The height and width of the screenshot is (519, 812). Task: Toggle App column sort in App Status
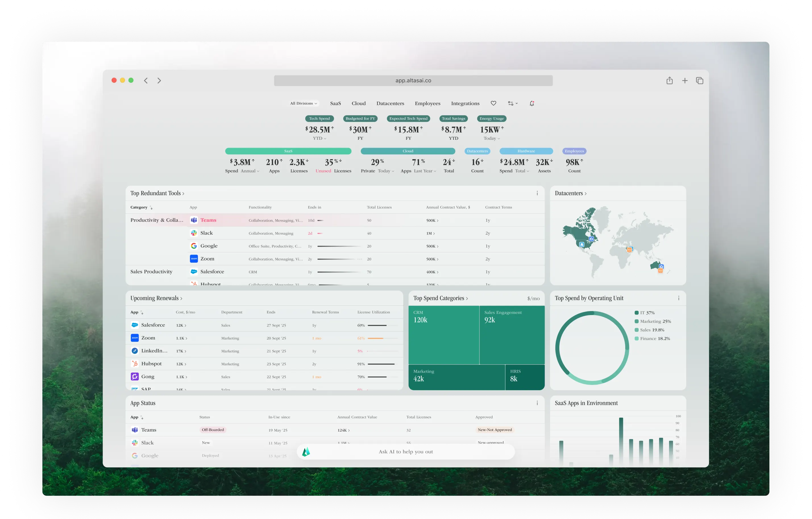[x=142, y=417]
